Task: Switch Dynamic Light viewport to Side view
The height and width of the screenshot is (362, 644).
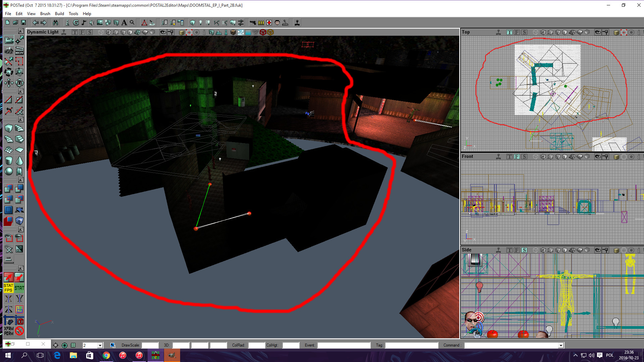Action: click(x=90, y=32)
